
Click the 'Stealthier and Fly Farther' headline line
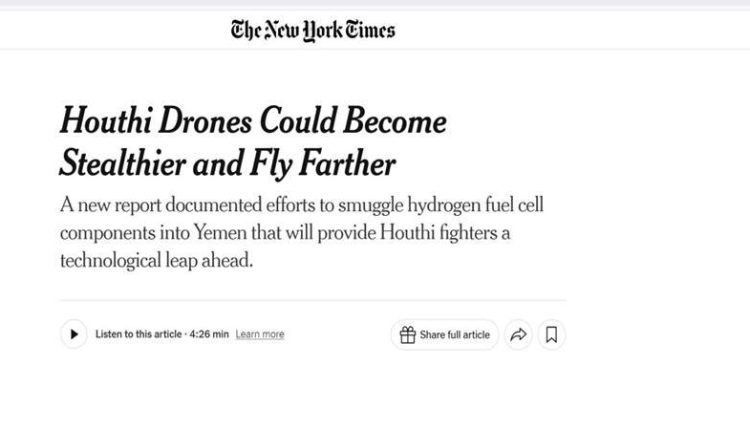(227, 162)
